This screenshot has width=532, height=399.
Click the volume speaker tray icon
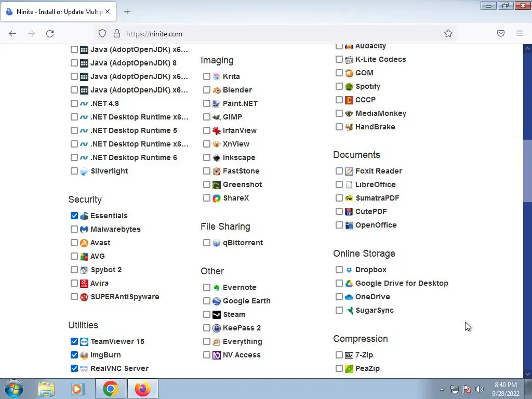(480, 389)
